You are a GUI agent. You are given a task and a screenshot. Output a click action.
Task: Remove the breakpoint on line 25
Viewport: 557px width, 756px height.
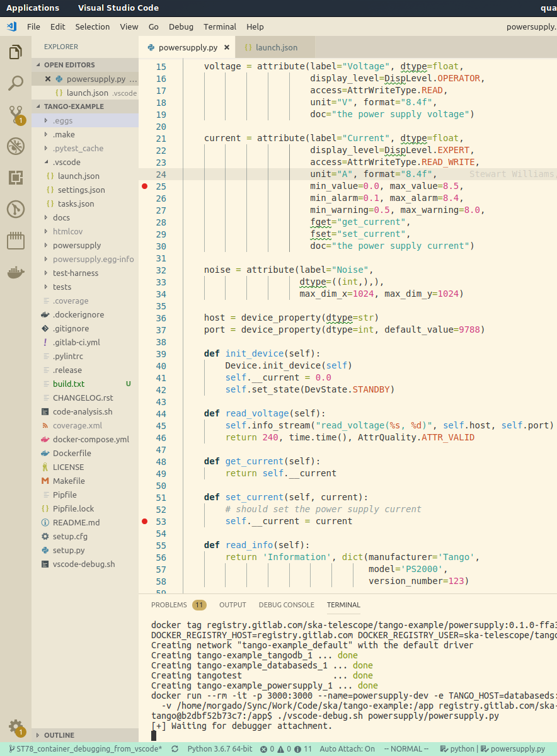pyautogui.click(x=145, y=186)
